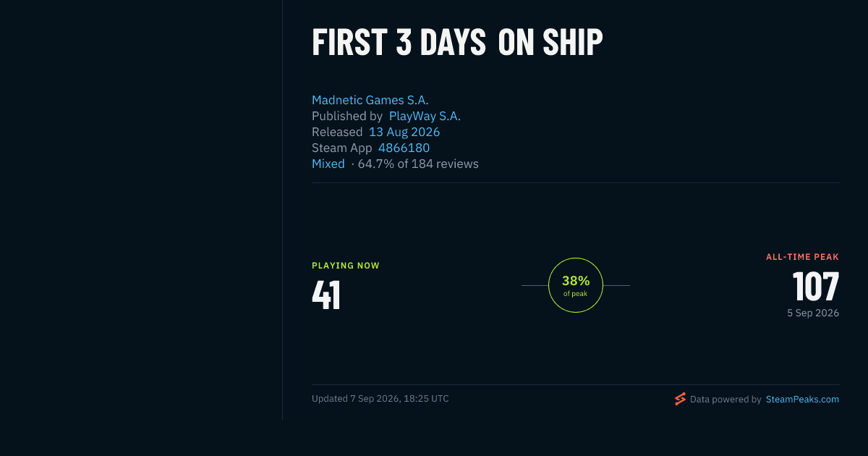Screen dimensions: 868x456
Task: Click the Playing Now label
Action: point(346,266)
